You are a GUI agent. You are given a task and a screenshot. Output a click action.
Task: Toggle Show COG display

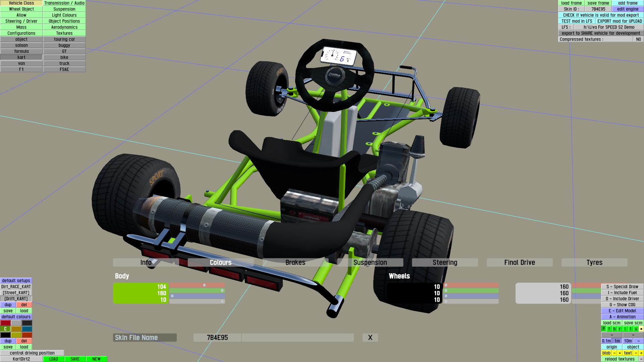[x=622, y=305]
